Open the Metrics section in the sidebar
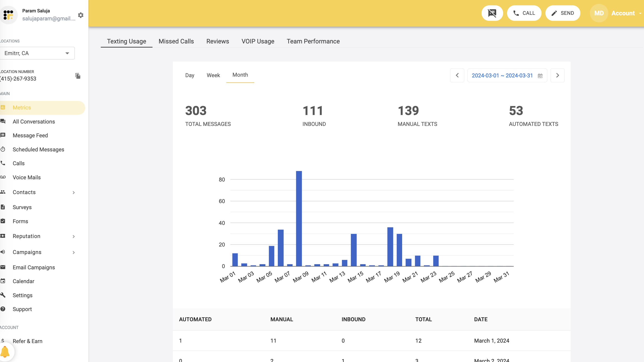This screenshot has height=362, width=644. pyautogui.click(x=22, y=107)
